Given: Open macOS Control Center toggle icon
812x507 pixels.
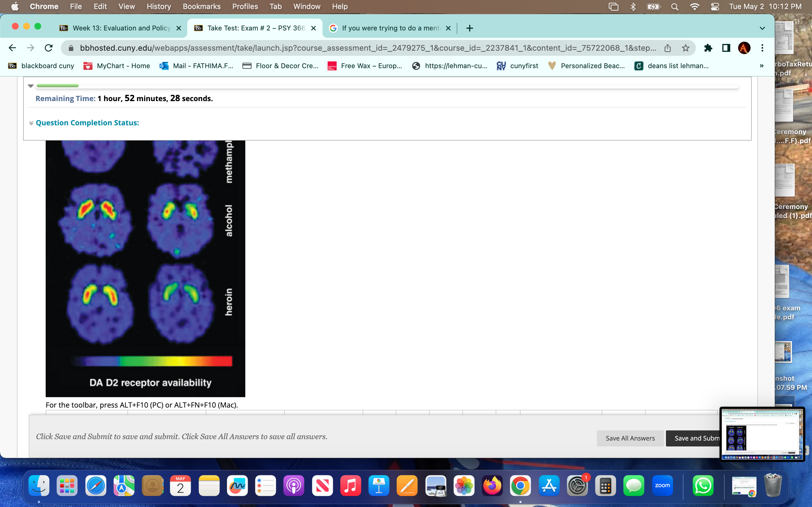Looking at the screenshot, I should click(715, 7).
